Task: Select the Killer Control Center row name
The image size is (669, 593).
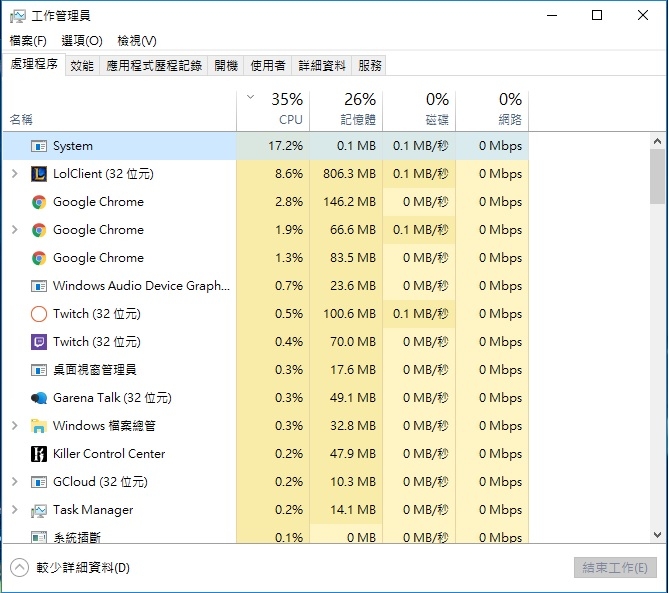Action: pos(109,453)
